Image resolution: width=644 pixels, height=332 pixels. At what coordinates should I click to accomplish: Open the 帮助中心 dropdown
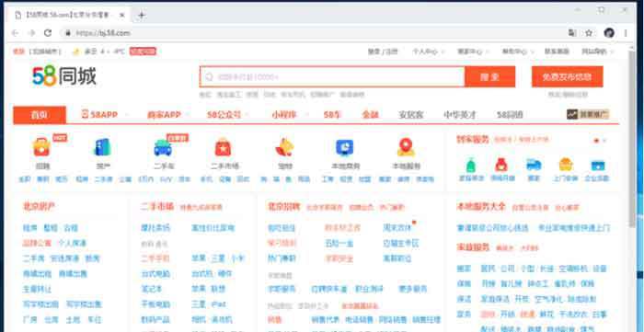(517, 52)
